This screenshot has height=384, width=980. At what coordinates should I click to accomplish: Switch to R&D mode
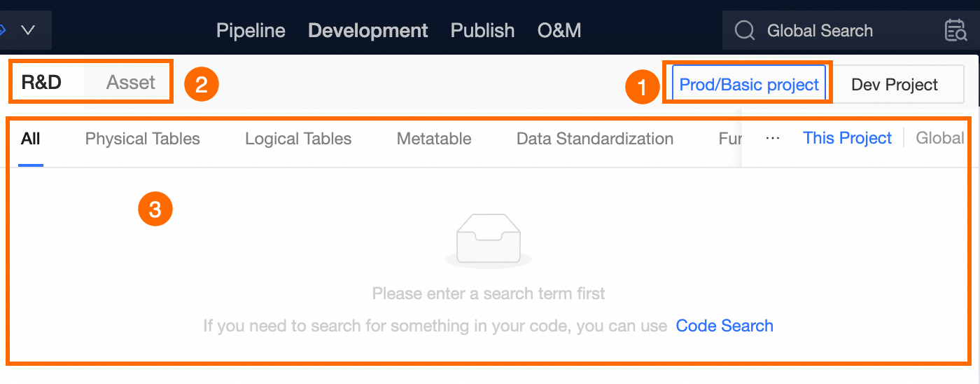tap(42, 83)
